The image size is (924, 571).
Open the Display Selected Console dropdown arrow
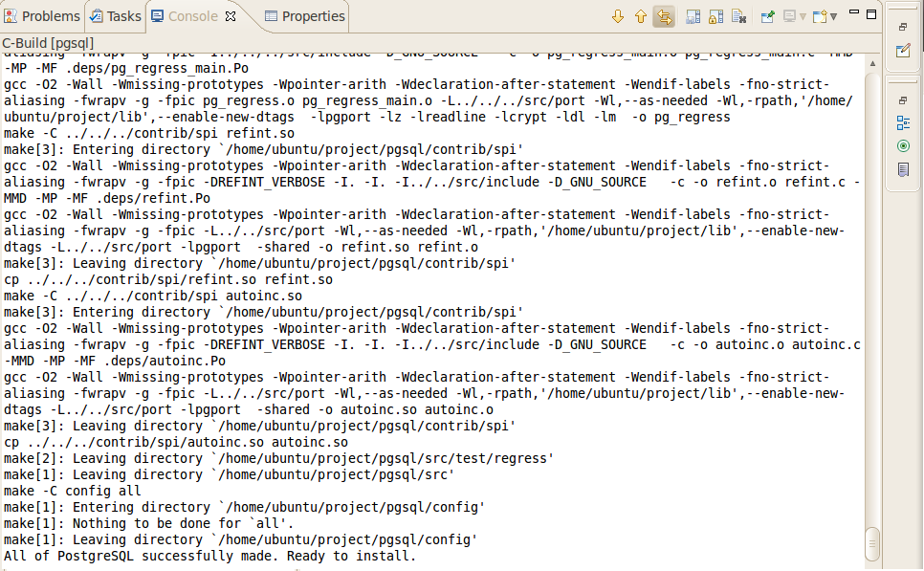click(803, 16)
